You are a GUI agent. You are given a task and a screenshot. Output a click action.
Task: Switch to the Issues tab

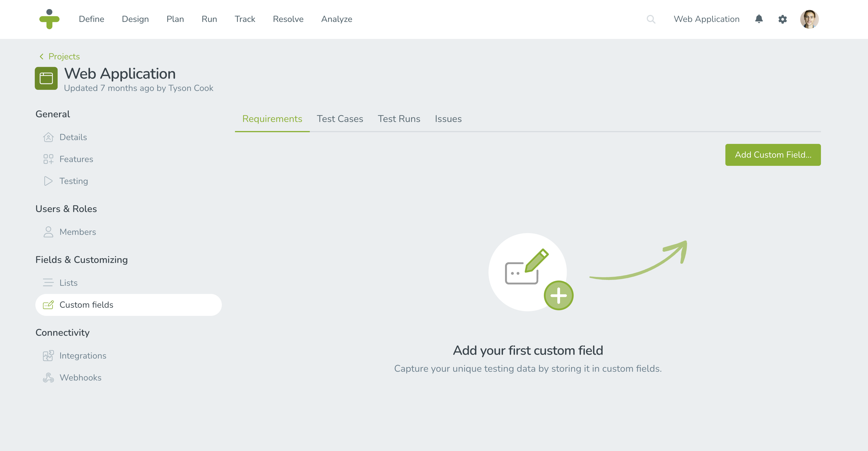click(448, 119)
